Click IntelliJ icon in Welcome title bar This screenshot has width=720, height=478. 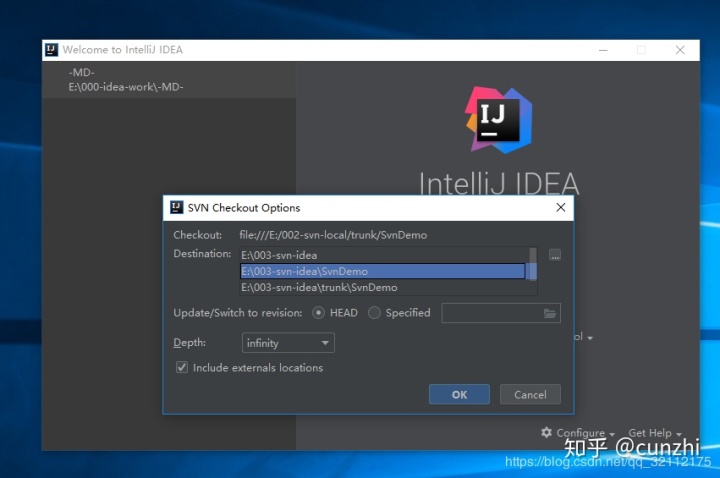tap(51, 50)
